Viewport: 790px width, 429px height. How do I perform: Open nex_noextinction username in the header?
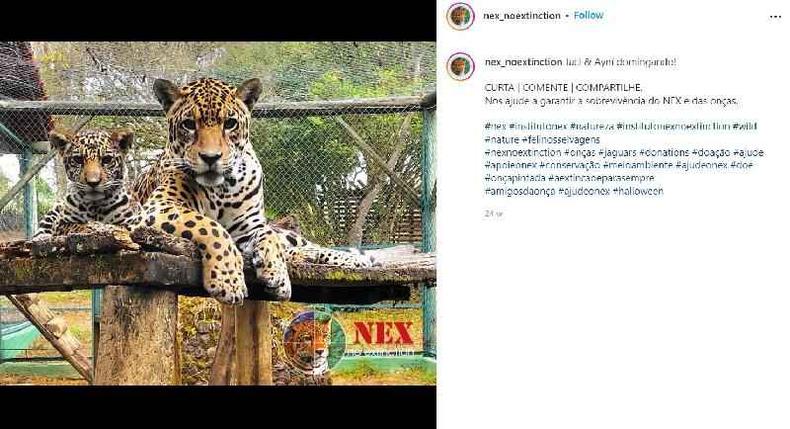pyautogui.click(x=521, y=16)
